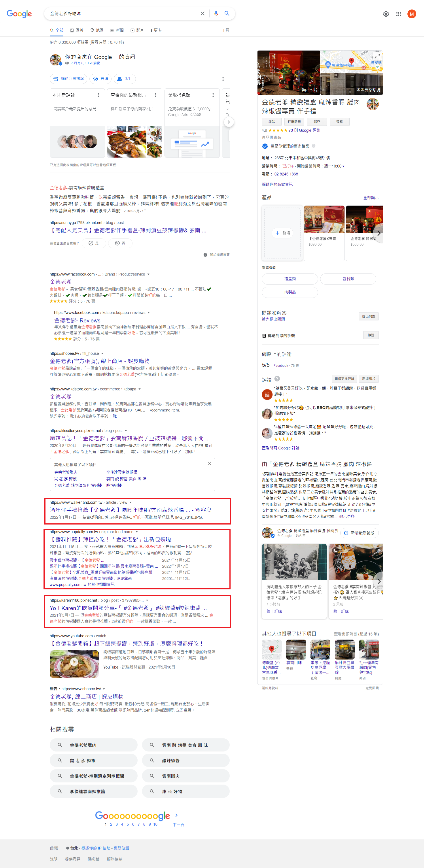Switch to 地圖 tab

point(97,30)
